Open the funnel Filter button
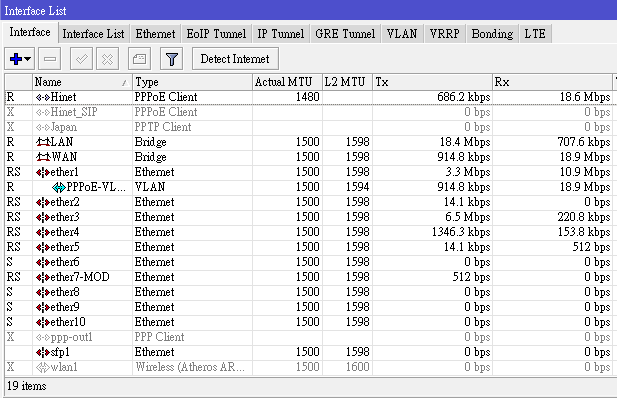 pos(171,59)
